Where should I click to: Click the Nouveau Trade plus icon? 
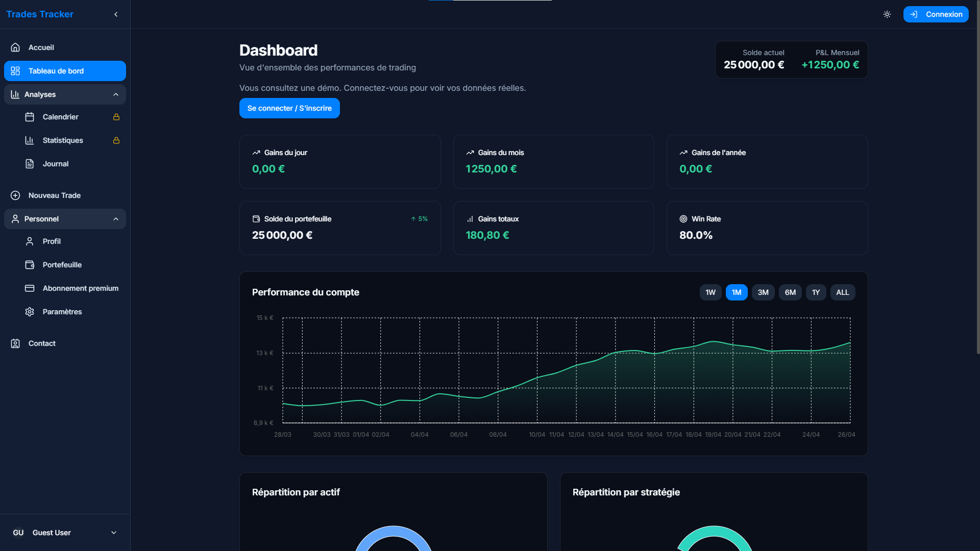15,195
